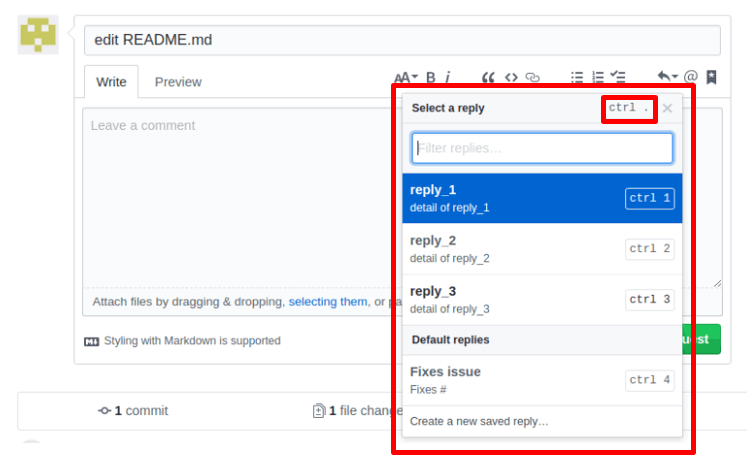Select the reply_3 saved reply
Image resolution: width=754 pixels, height=465 pixels.
[542, 300]
